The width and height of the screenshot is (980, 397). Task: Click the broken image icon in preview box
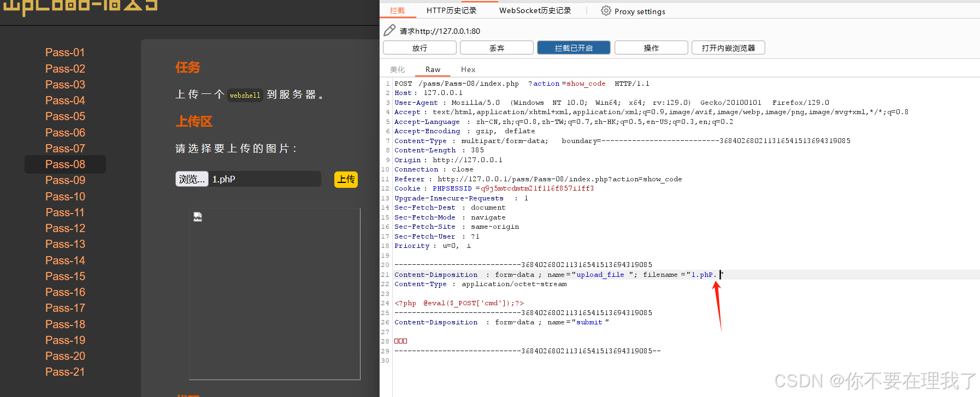[198, 217]
